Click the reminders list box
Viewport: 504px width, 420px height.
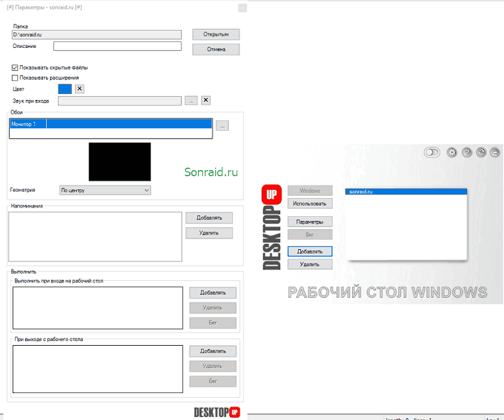(x=95, y=236)
